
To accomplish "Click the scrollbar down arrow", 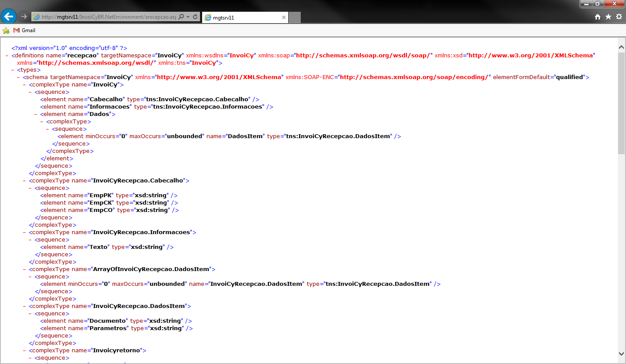I will pyautogui.click(x=621, y=354).
